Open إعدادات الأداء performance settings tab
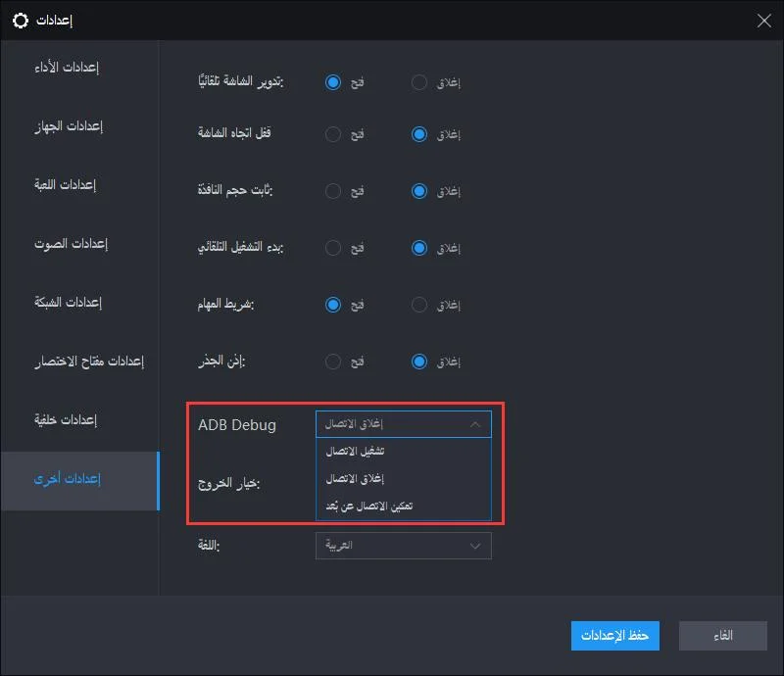Screen dimensions: 784x676 pos(80,67)
